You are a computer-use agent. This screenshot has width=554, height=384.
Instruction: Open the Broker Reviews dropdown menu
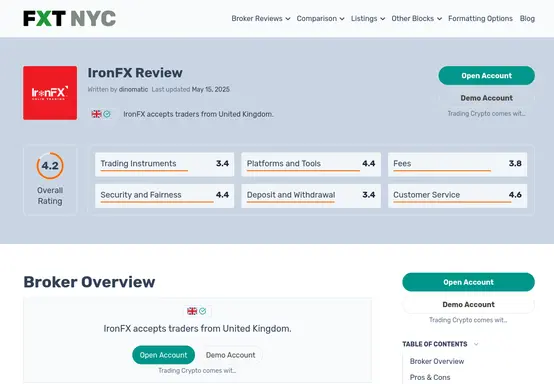[261, 18]
